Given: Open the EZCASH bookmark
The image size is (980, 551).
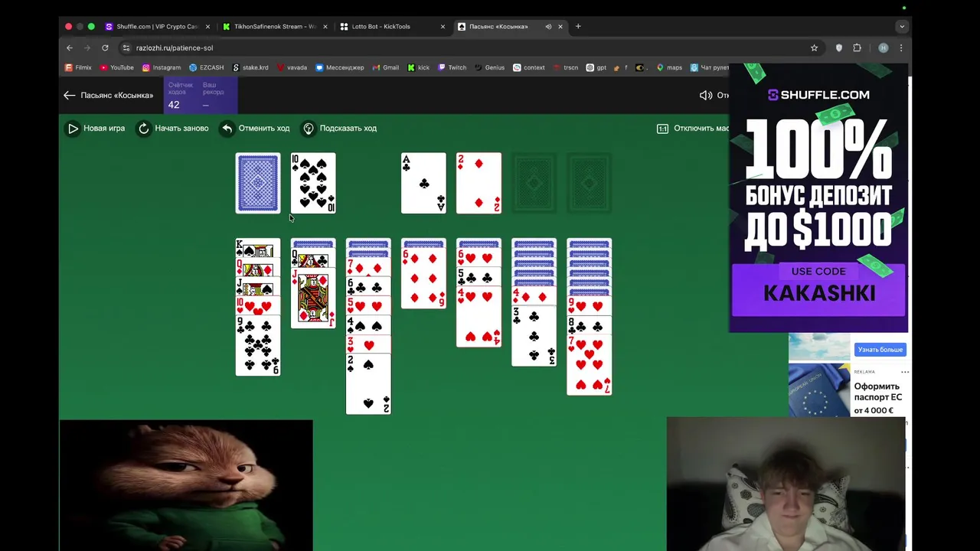Looking at the screenshot, I should pos(207,67).
